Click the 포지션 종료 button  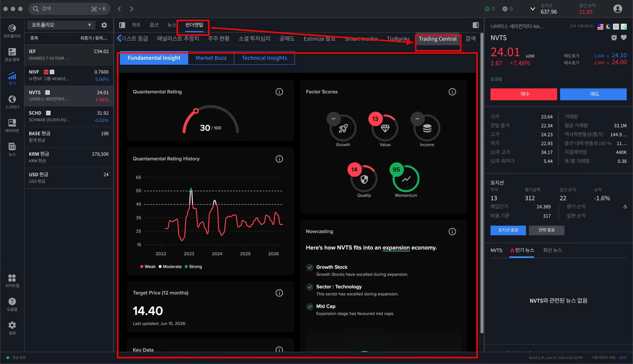coord(508,230)
